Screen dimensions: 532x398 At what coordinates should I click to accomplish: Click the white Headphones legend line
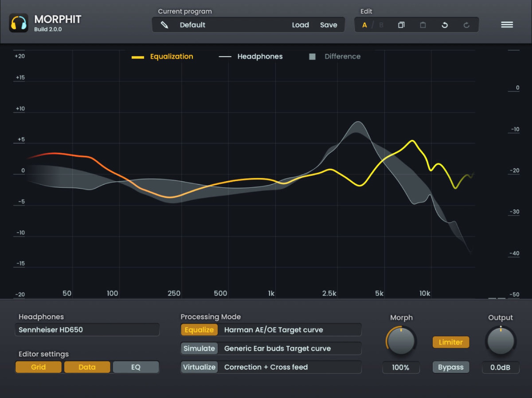coord(225,57)
